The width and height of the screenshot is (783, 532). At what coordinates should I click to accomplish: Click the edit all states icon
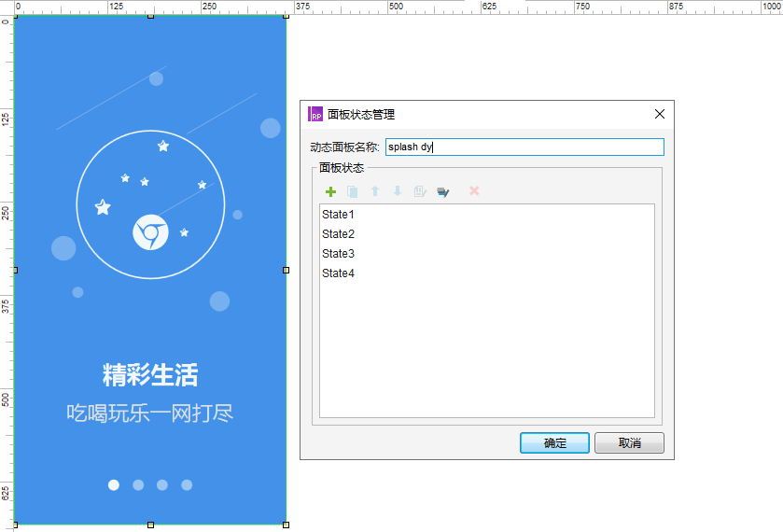443,192
